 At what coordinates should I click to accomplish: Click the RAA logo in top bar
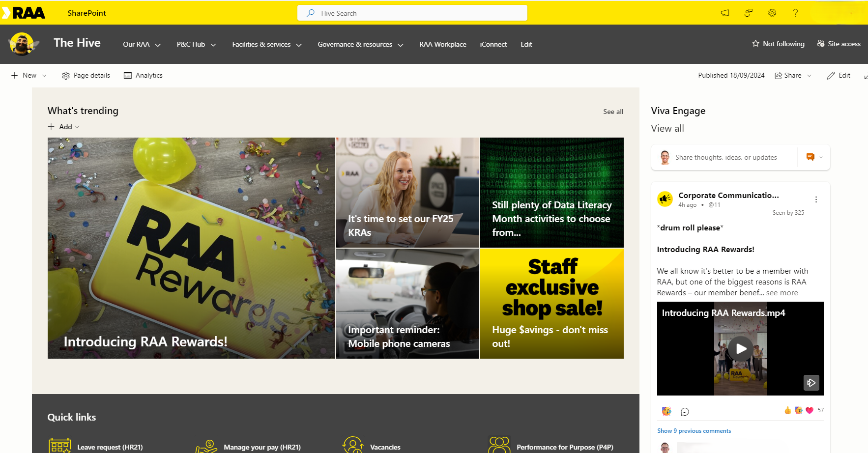[x=24, y=13]
